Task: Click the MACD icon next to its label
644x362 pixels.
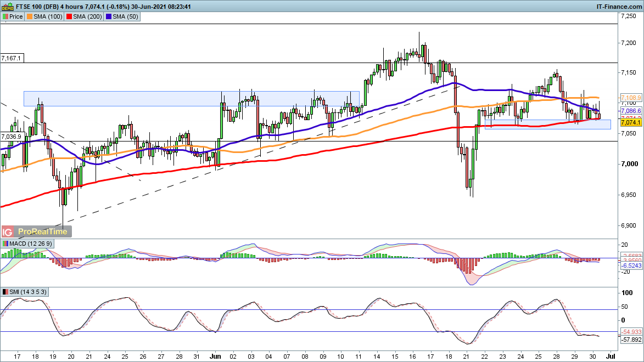Action: pos(5,244)
